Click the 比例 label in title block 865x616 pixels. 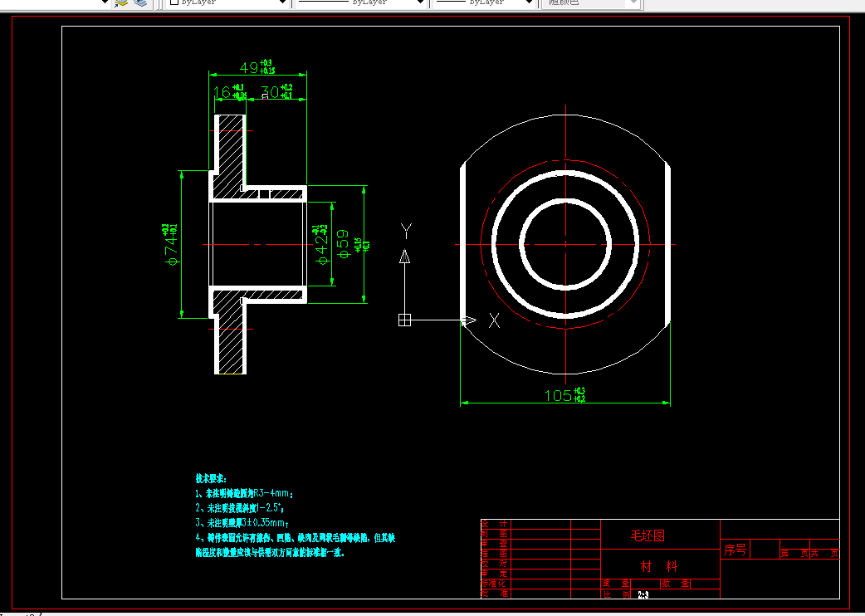coord(617,594)
